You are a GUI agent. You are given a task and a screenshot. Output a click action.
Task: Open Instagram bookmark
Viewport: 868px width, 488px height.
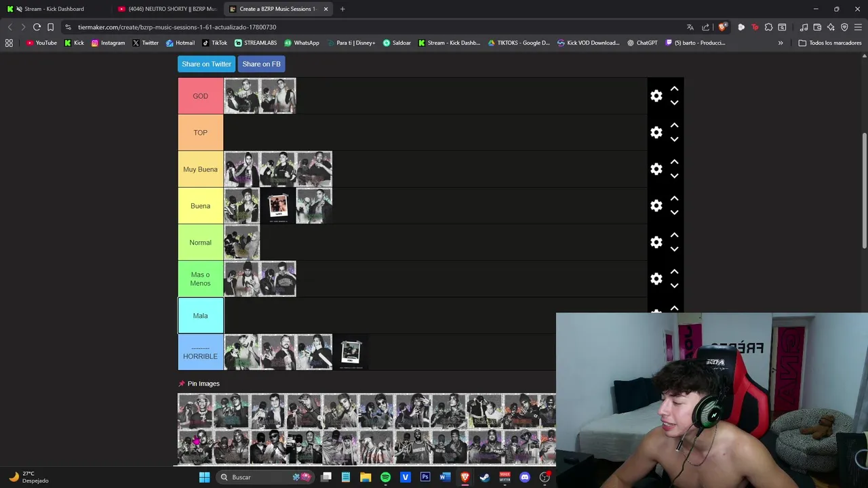click(108, 43)
